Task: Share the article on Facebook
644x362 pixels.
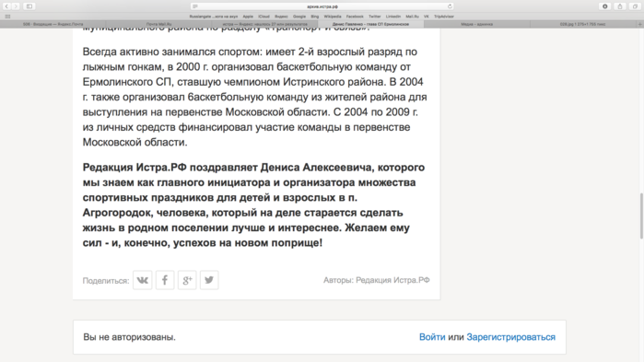Action: coord(165,280)
